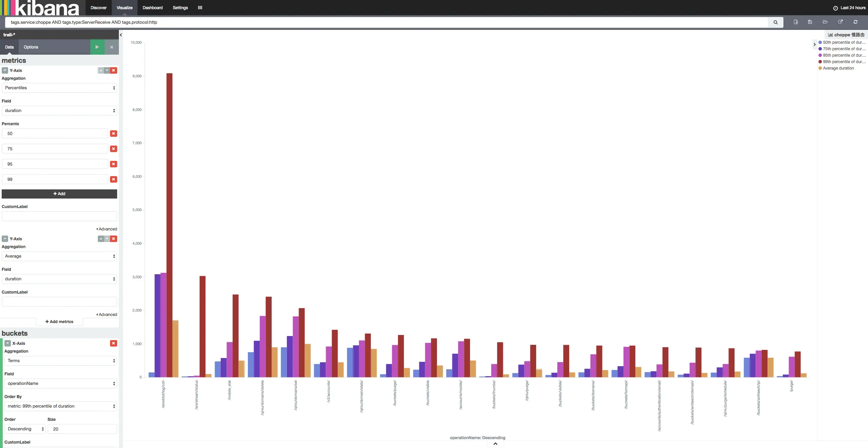This screenshot has width=868, height=448.
Task: Open the apps grid icon in navbar
Action: tap(200, 8)
